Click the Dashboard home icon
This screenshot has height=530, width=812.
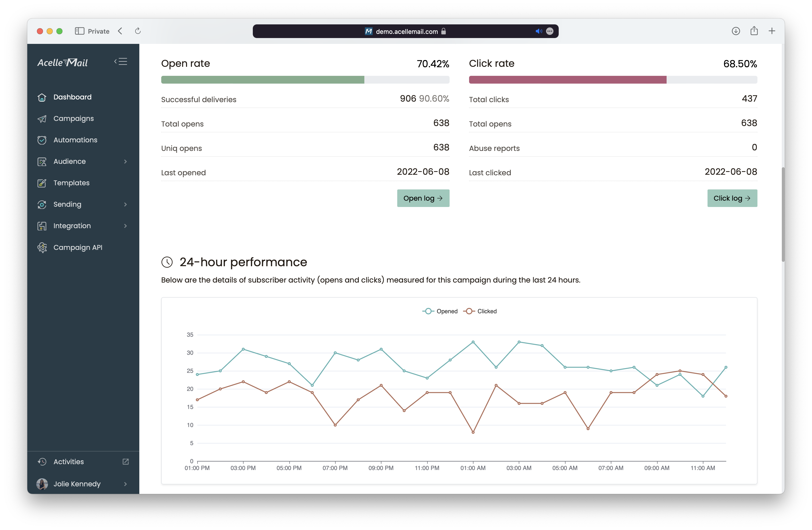(x=42, y=97)
